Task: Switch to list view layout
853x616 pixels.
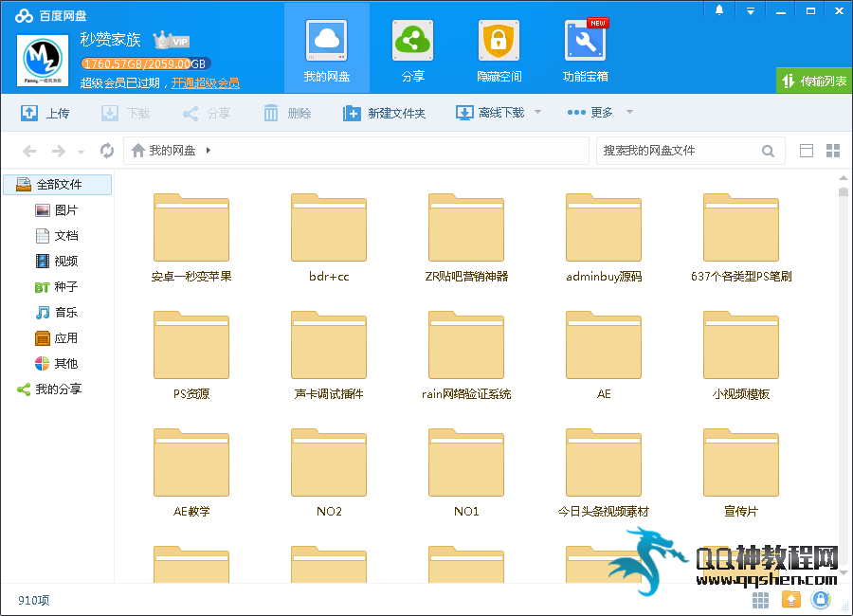Action: (807, 151)
